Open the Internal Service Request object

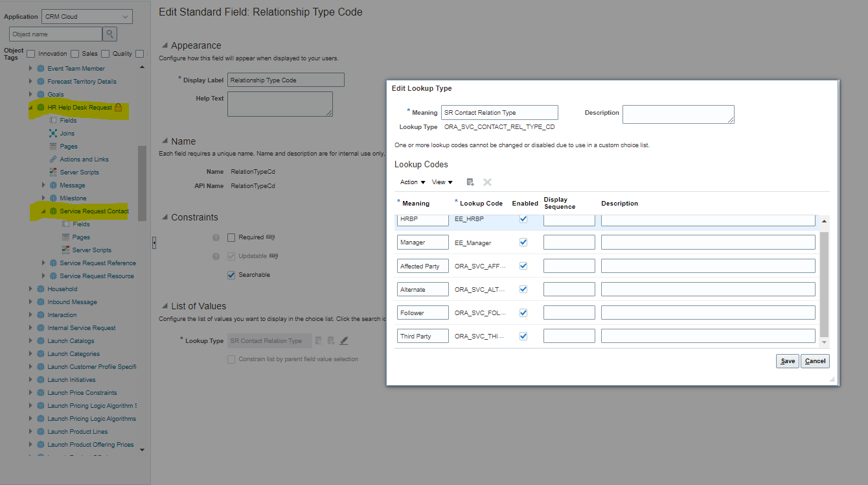[x=81, y=327]
